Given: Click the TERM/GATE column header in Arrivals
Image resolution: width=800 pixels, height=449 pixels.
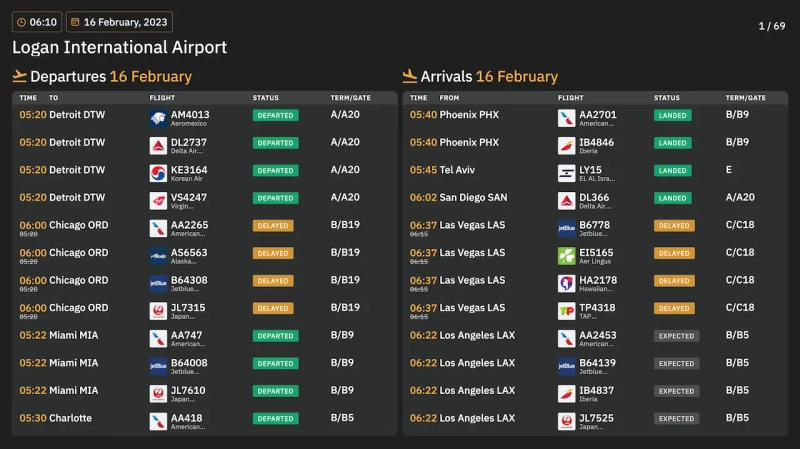Looking at the screenshot, I should pyautogui.click(x=745, y=97).
